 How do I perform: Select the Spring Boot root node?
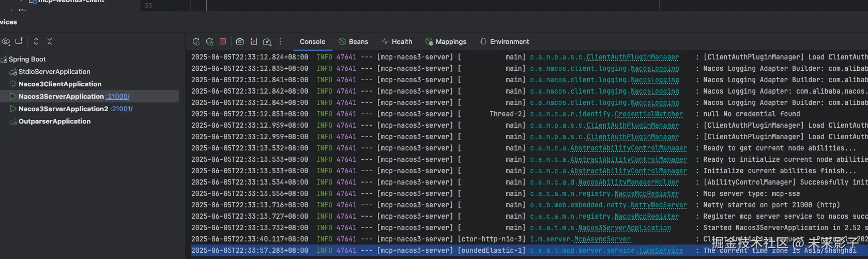coord(27,59)
